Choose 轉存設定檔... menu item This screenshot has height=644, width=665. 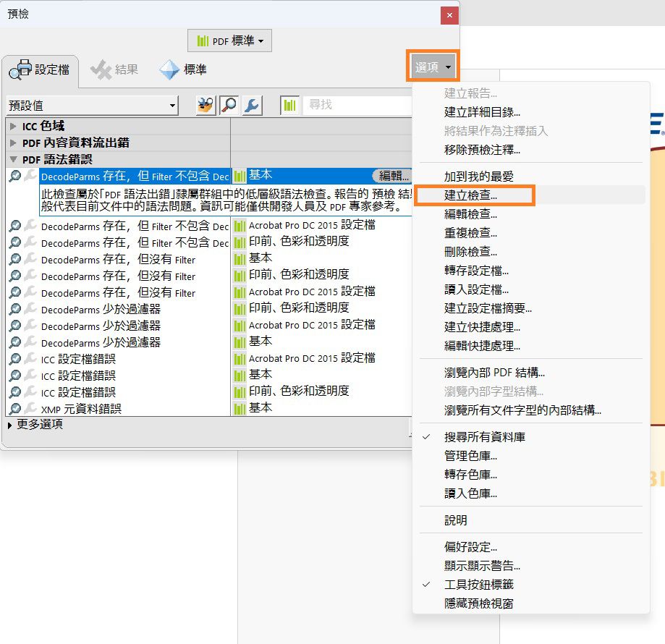click(476, 271)
